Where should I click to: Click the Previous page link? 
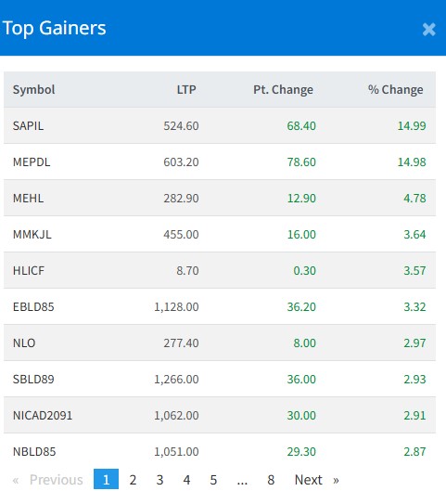coord(48,480)
